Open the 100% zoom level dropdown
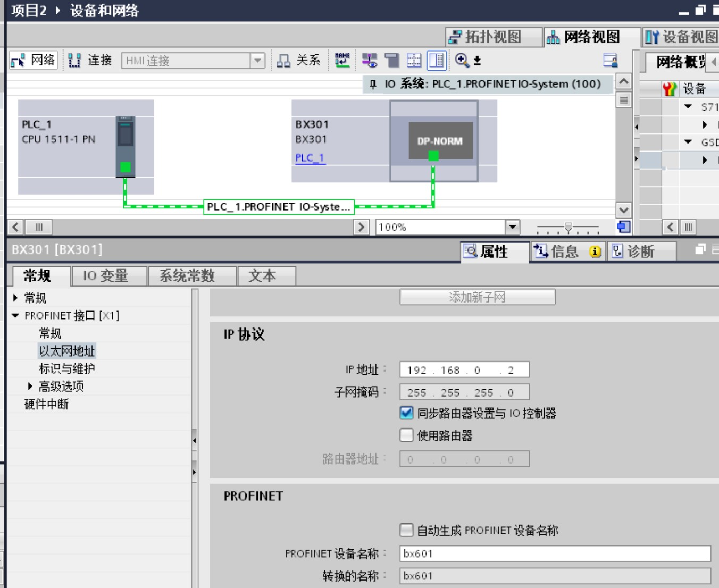This screenshot has width=719, height=588. click(x=512, y=228)
